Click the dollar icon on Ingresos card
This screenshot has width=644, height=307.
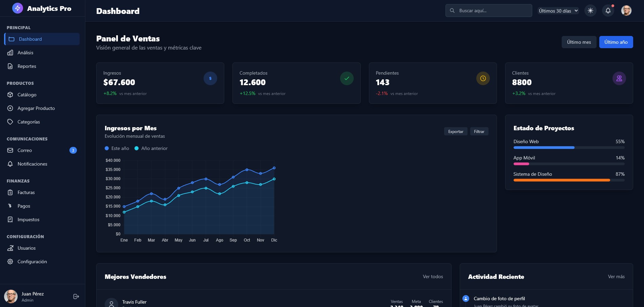pos(210,78)
